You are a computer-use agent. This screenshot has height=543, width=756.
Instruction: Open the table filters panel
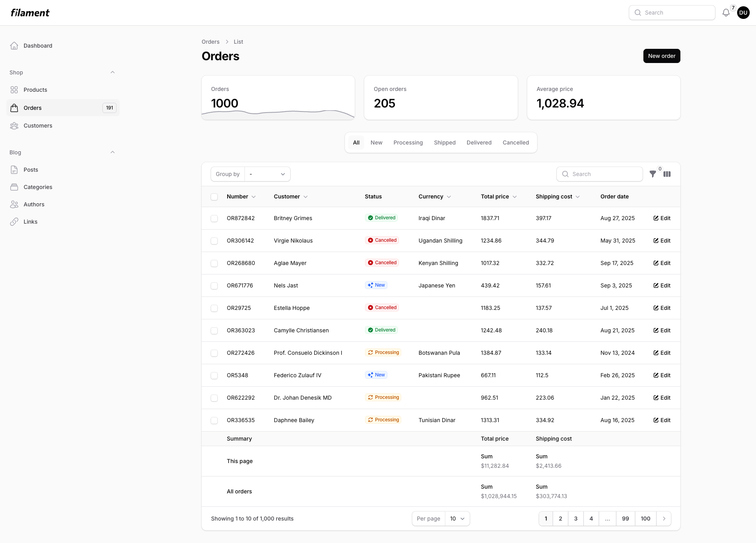tap(653, 174)
